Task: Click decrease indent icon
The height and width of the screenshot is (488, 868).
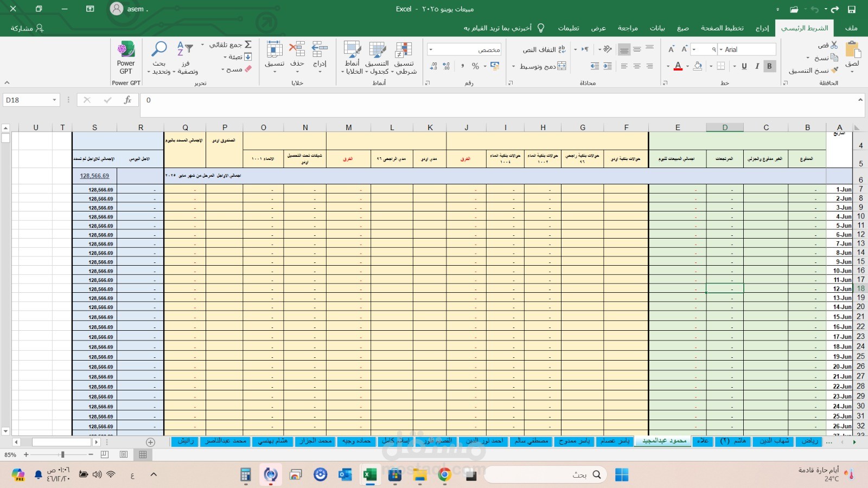Action: (x=608, y=66)
